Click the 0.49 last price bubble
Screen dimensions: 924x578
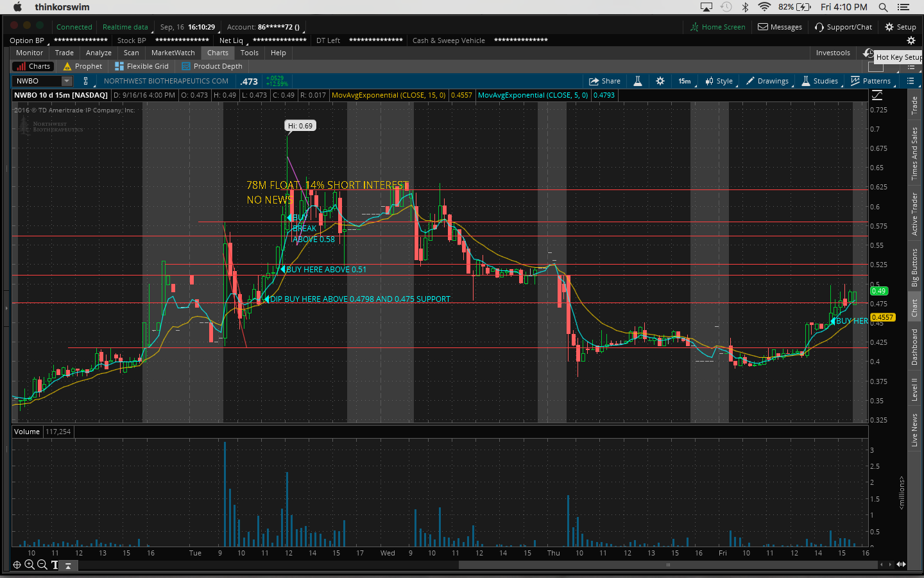(x=878, y=291)
